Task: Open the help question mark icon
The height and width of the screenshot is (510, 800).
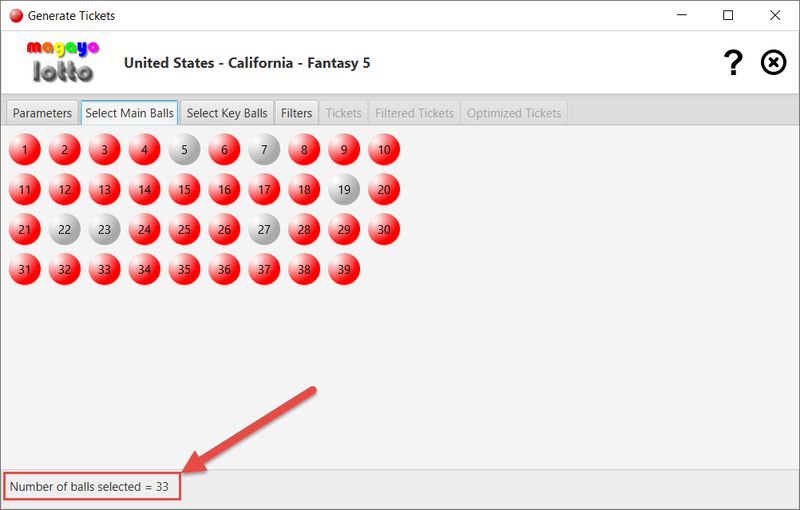Action: click(x=733, y=63)
